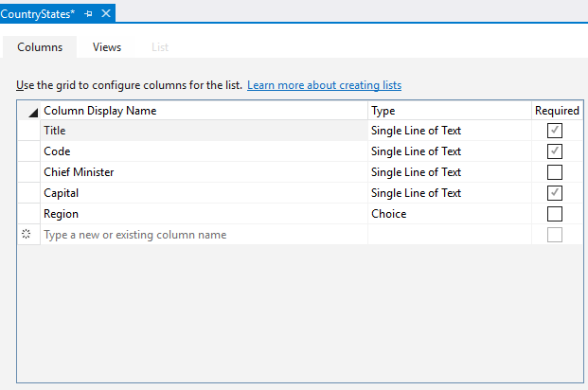Toggle Required checkbox for Region column

click(x=555, y=214)
